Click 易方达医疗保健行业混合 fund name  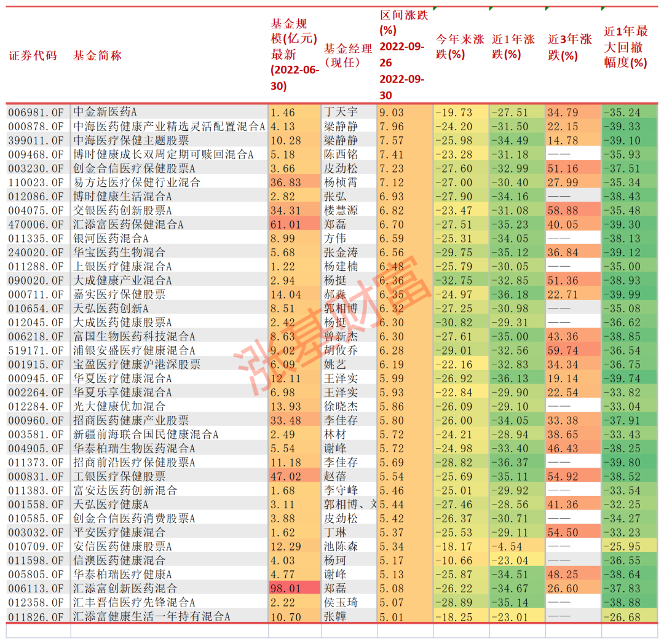click(136, 182)
